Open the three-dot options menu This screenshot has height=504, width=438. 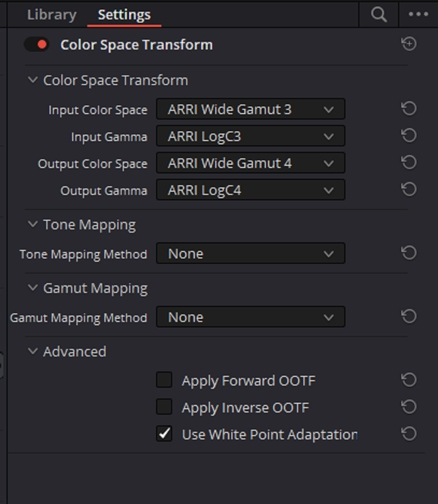pos(418,14)
